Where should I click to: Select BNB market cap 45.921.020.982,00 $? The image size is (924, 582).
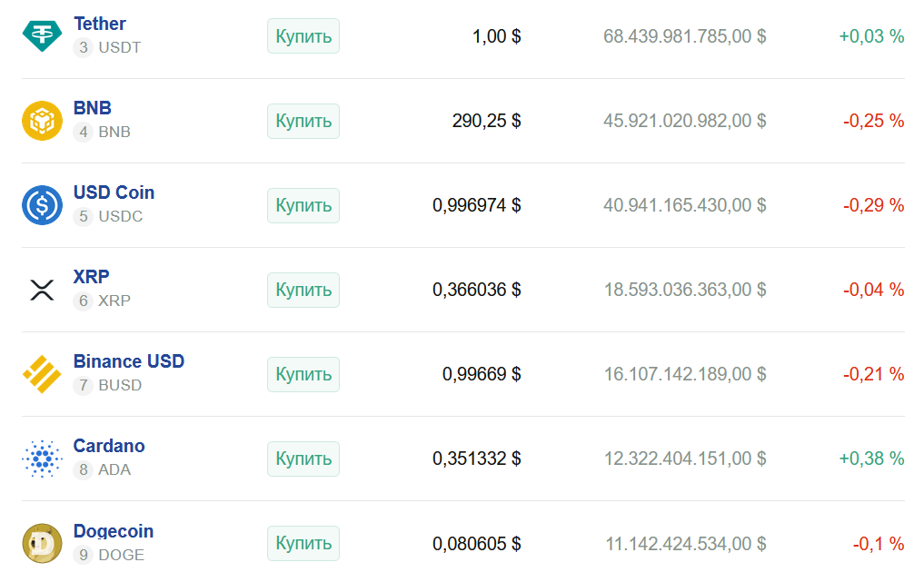(685, 121)
